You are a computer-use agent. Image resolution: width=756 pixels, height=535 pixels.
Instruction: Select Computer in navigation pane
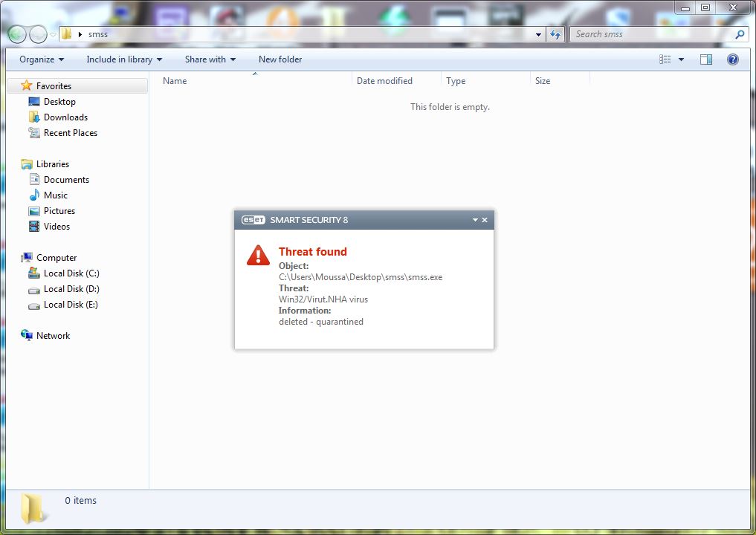tap(56, 257)
